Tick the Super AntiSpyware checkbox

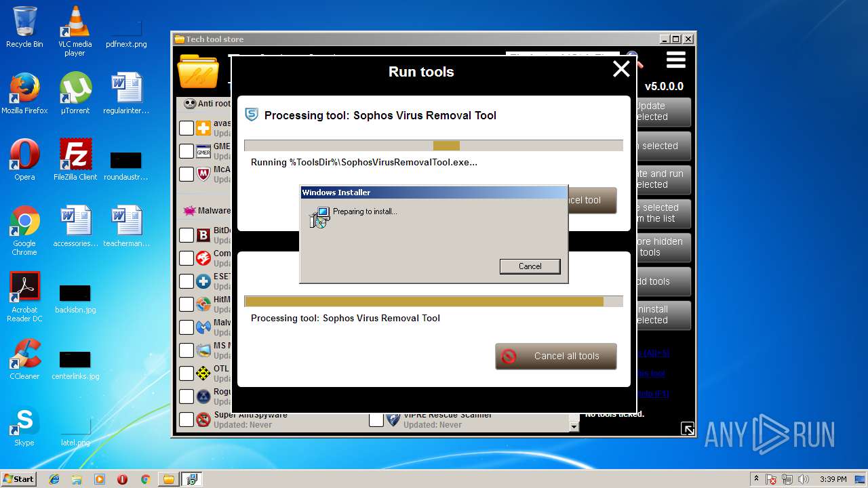[x=186, y=420]
